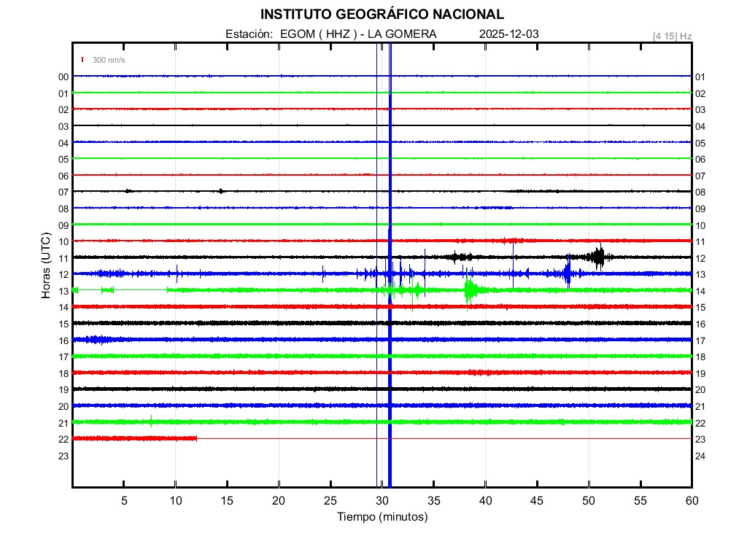Screen dimensions: 747x560
Task: Click the Horas (UTC) axis label
Action: point(46,265)
